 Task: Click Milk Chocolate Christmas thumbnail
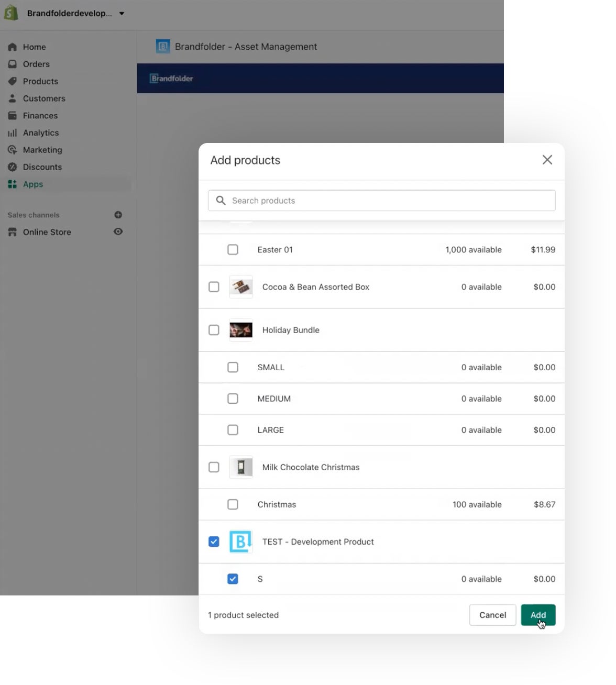point(241,467)
